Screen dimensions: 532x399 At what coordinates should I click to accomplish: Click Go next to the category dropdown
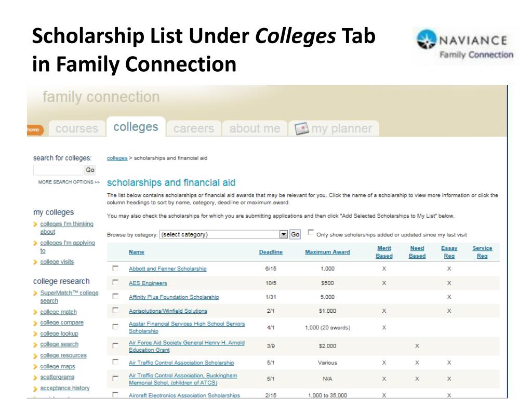click(x=295, y=234)
